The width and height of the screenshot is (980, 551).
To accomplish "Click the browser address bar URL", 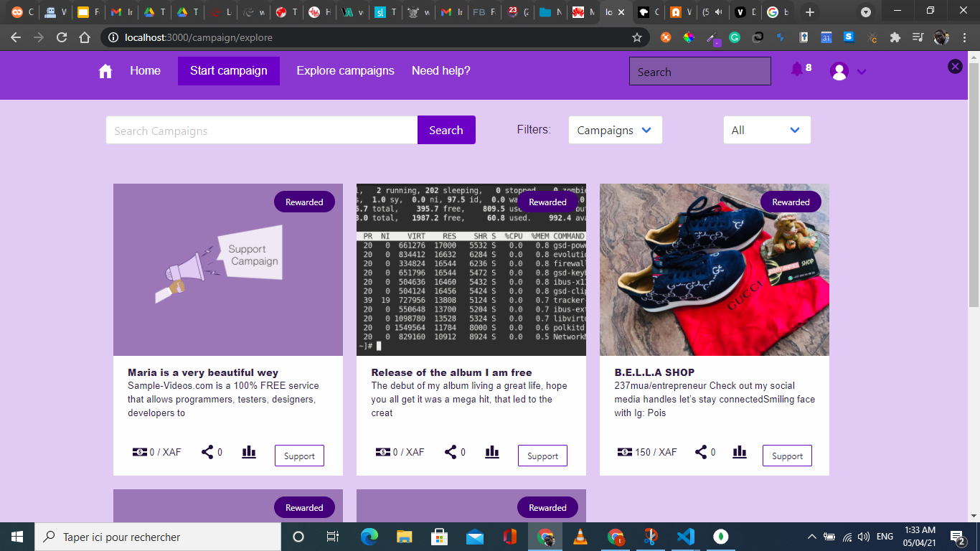I will 198,37.
